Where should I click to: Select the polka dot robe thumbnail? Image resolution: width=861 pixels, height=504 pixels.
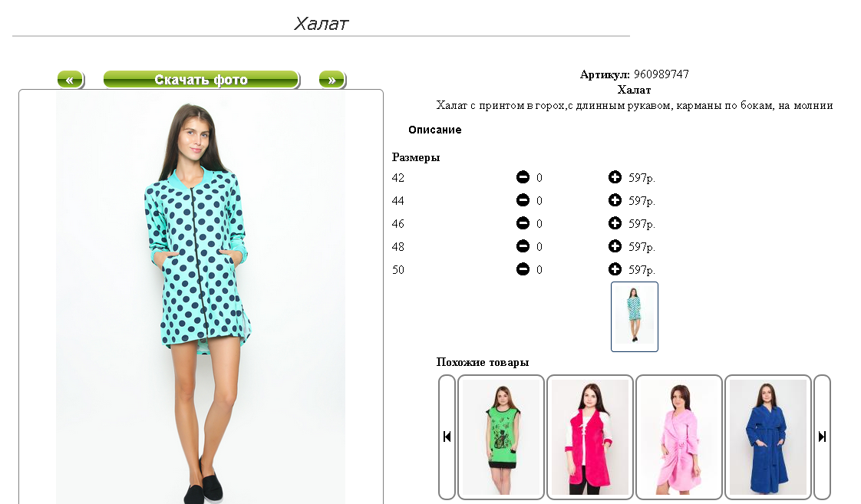coord(634,317)
